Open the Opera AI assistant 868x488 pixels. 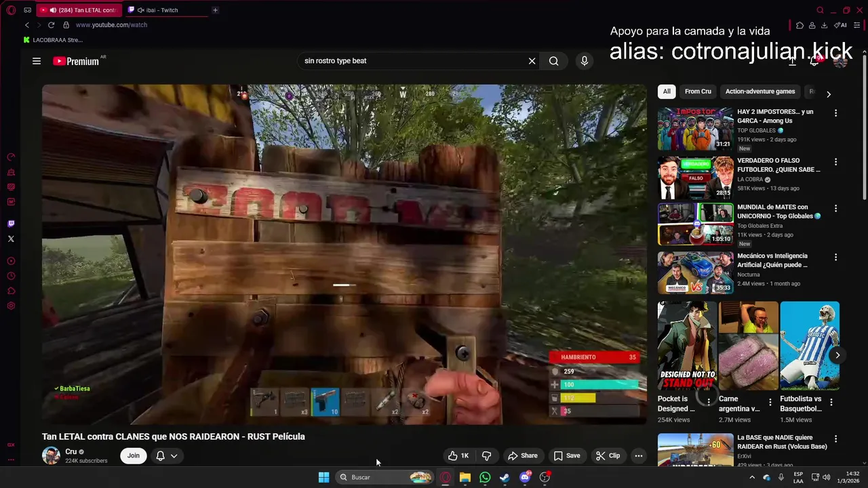(840, 25)
